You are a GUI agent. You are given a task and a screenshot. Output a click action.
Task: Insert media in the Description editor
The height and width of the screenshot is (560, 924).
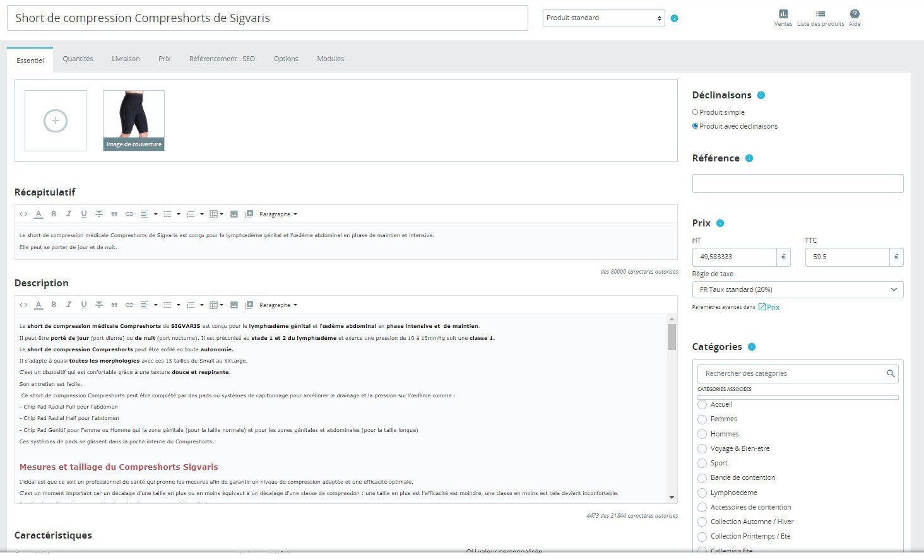point(249,305)
